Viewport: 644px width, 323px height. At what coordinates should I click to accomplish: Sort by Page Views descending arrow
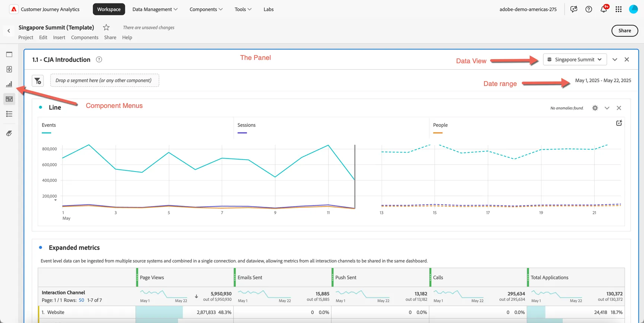[196, 297]
